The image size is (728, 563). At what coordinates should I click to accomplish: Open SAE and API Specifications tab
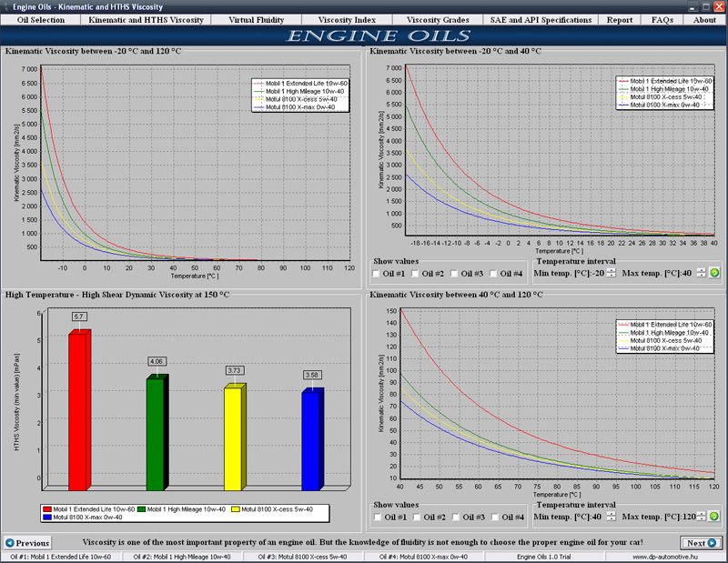tap(541, 19)
